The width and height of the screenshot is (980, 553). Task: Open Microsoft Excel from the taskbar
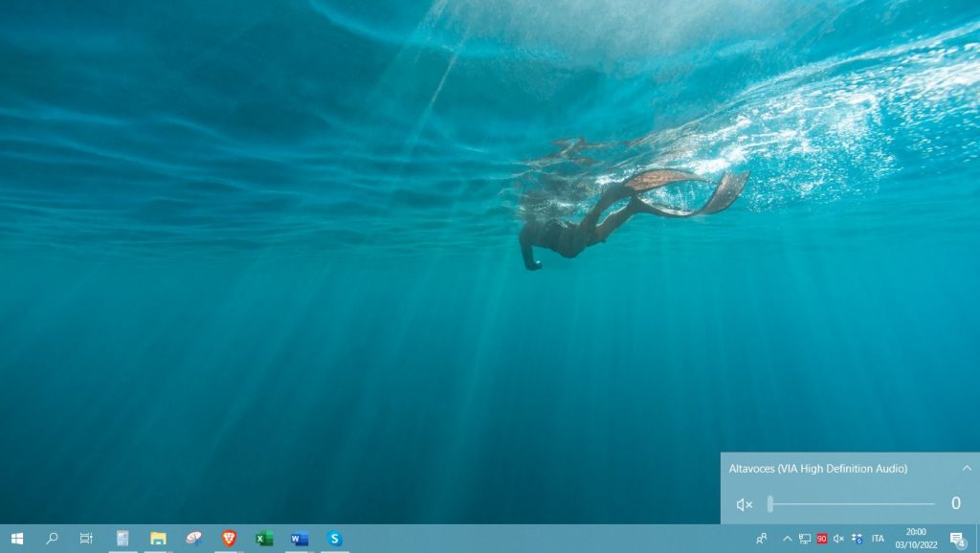[264, 539]
